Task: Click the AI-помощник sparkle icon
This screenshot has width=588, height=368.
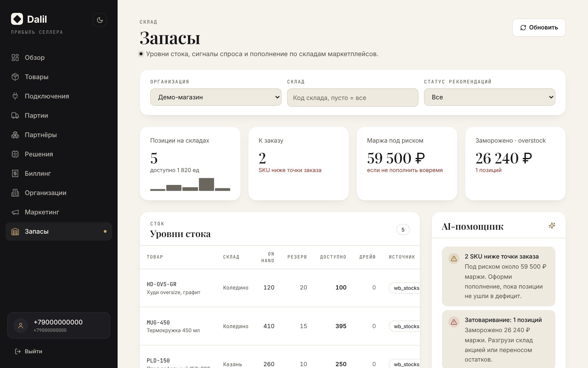Action: click(x=552, y=226)
